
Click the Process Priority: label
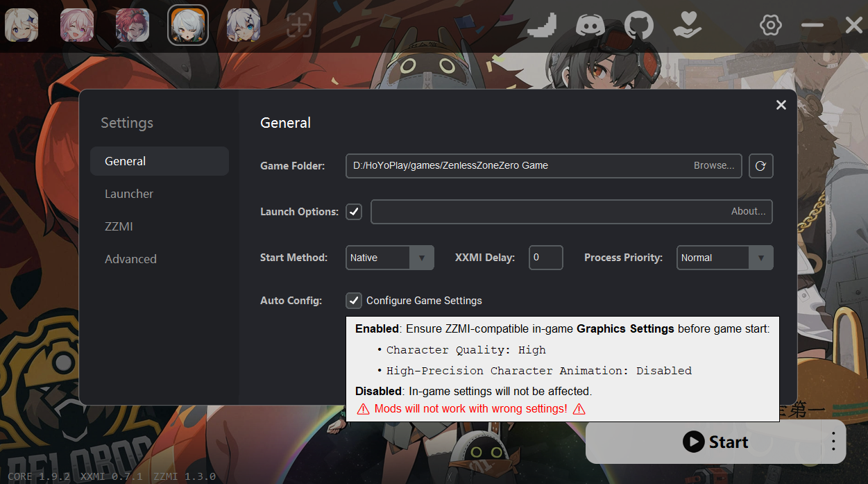tap(623, 258)
